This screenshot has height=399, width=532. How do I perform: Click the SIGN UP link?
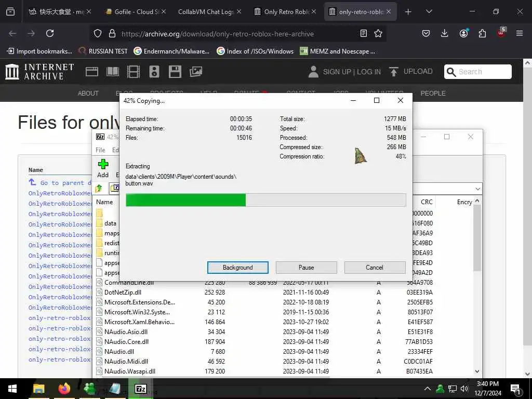pyautogui.click(x=337, y=72)
